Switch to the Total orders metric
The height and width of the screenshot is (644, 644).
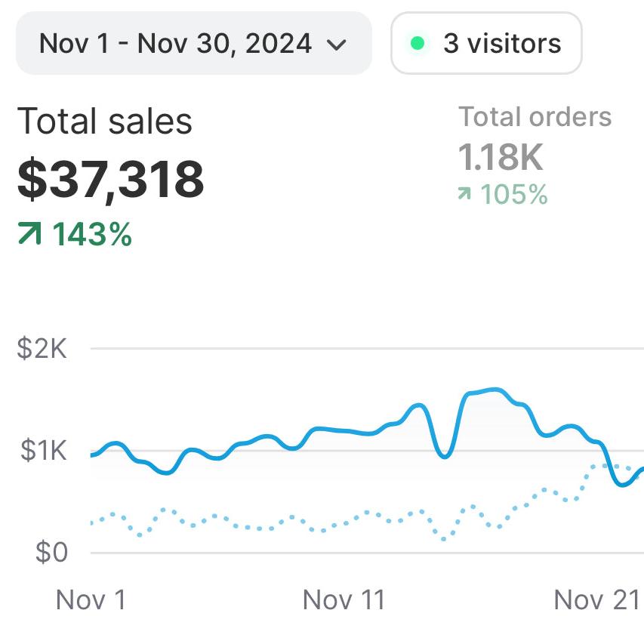coord(535,117)
